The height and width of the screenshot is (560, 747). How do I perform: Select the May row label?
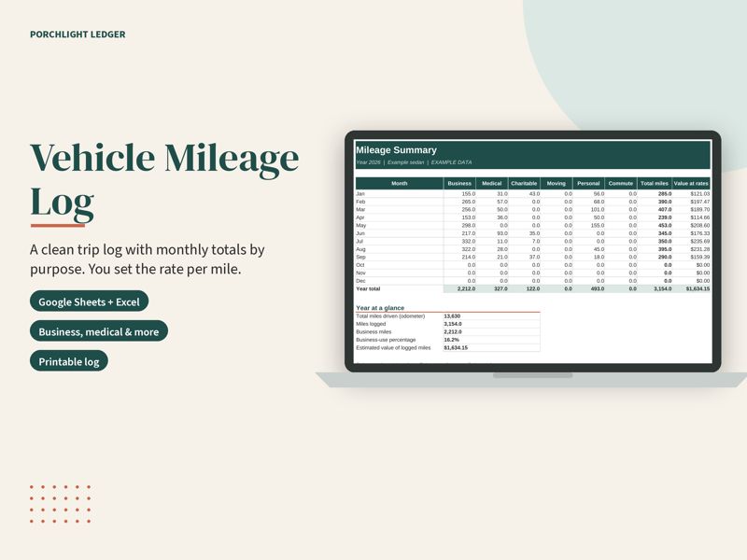click(361, 225)
